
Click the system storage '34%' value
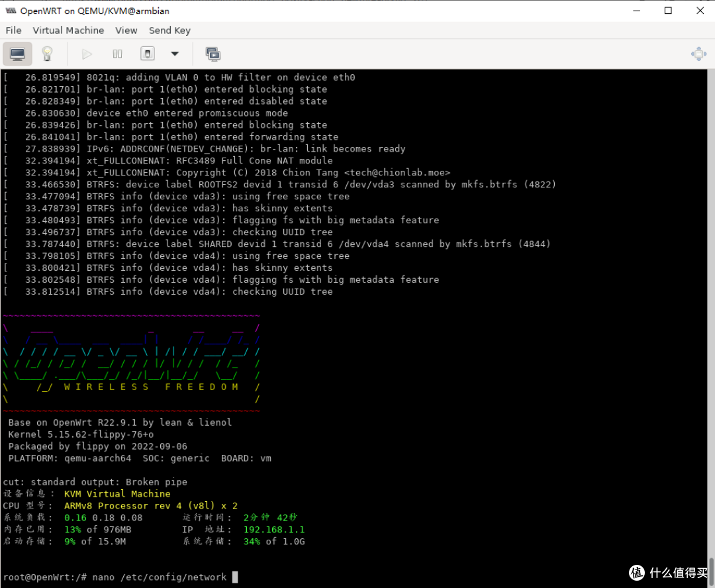pos(252,542)
